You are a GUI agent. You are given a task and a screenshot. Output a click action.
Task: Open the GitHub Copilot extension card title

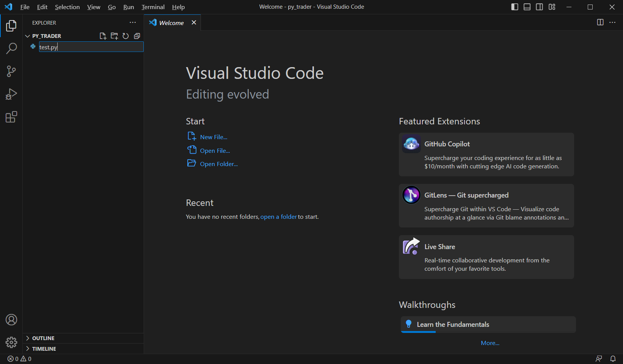tap(447, 144)
